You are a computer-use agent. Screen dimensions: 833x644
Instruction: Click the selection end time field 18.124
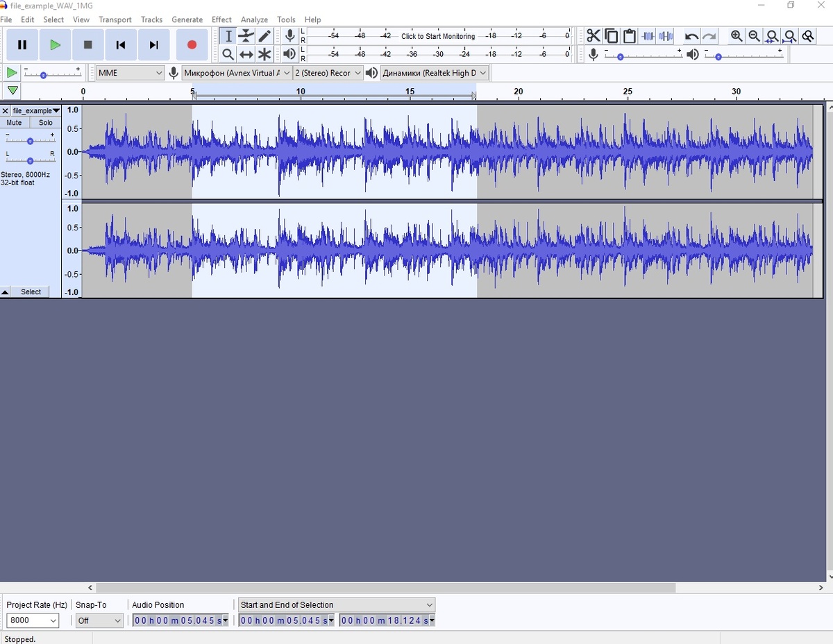pyautogui.click(x=386, y=620)
